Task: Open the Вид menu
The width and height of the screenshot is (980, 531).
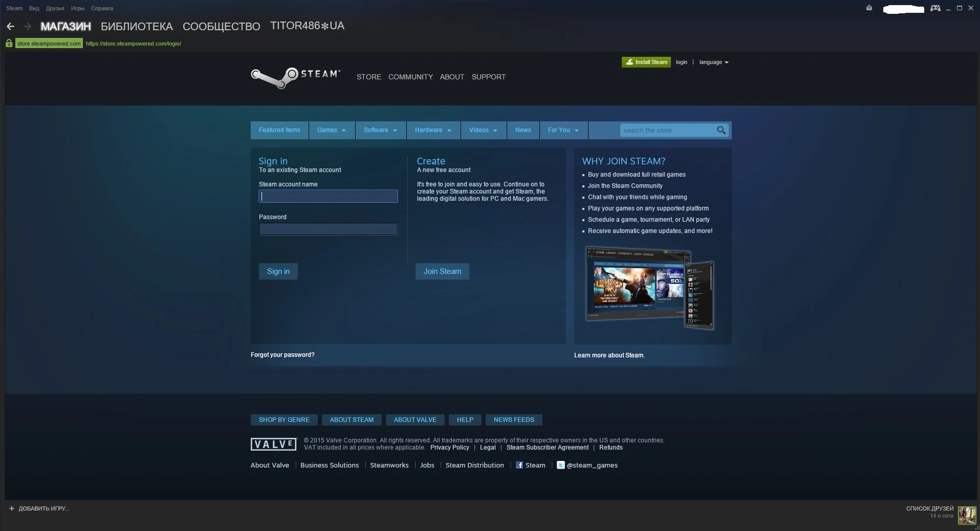Action: (34, 8)
